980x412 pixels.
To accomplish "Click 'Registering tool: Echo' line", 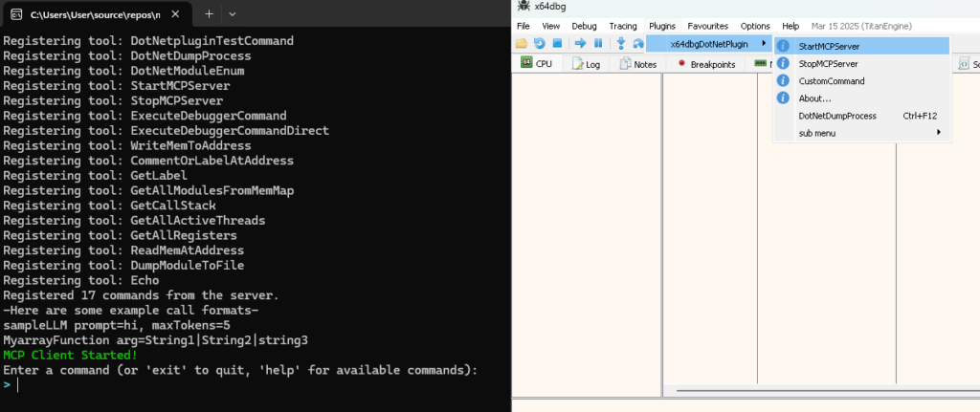I will pyautogui.click(x=81, y=280).
